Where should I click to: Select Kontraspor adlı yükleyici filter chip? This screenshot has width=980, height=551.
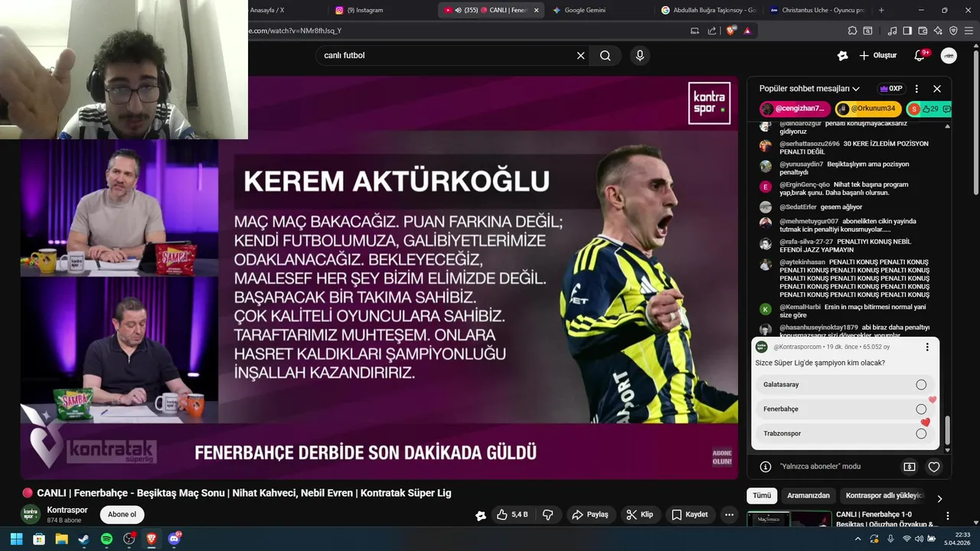pos(884,496)
